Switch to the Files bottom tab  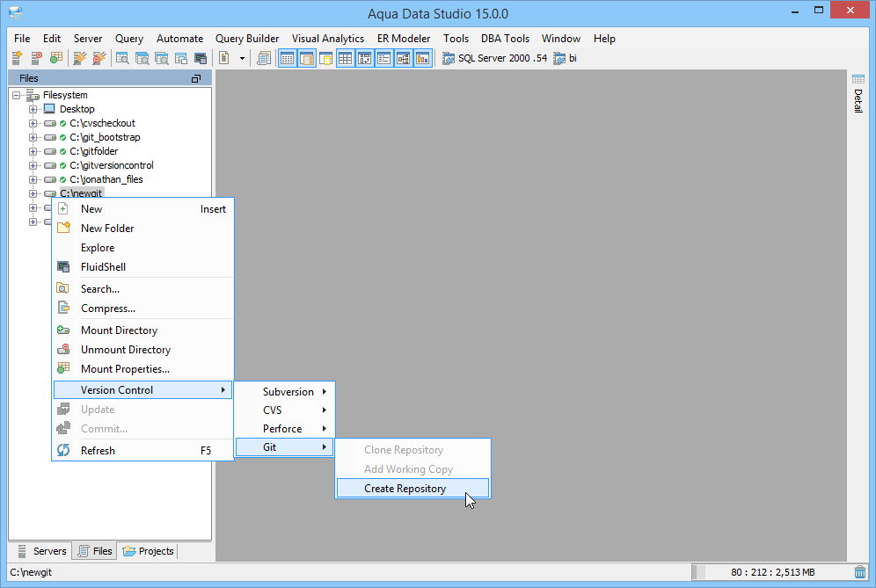[95, 551]
